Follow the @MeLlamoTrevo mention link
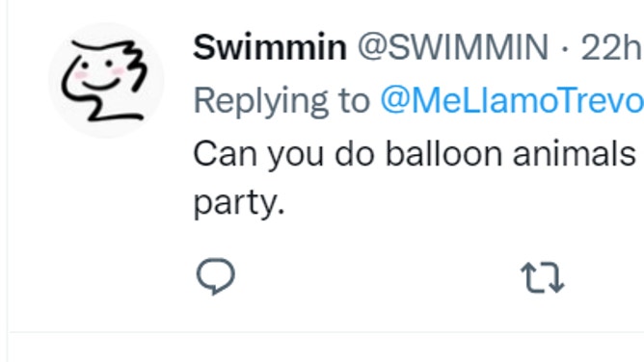This screenshot has width=644, height=362. [512, 101]
